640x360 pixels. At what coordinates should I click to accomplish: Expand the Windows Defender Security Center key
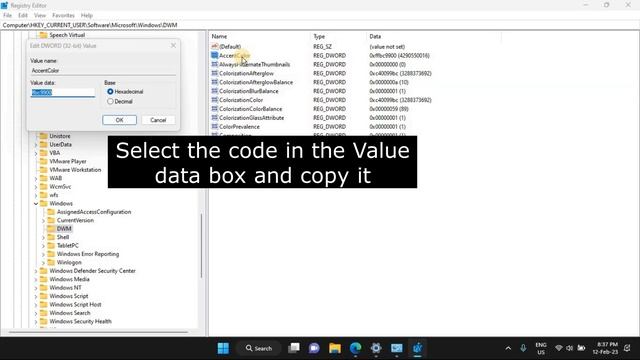36,271
